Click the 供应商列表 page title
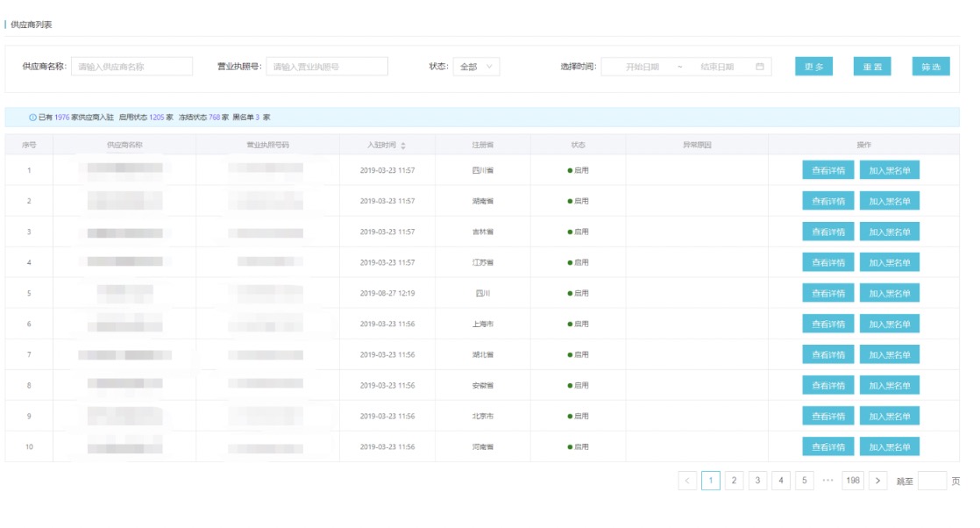Viewport: 980px width, 528px height. coord(32,25)
